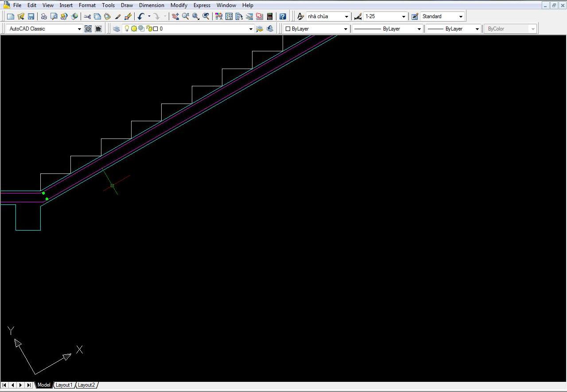Click the Copy to clipboard icon
The height and width of the screenshot is (392, 567).
click(x=97, y=16)
